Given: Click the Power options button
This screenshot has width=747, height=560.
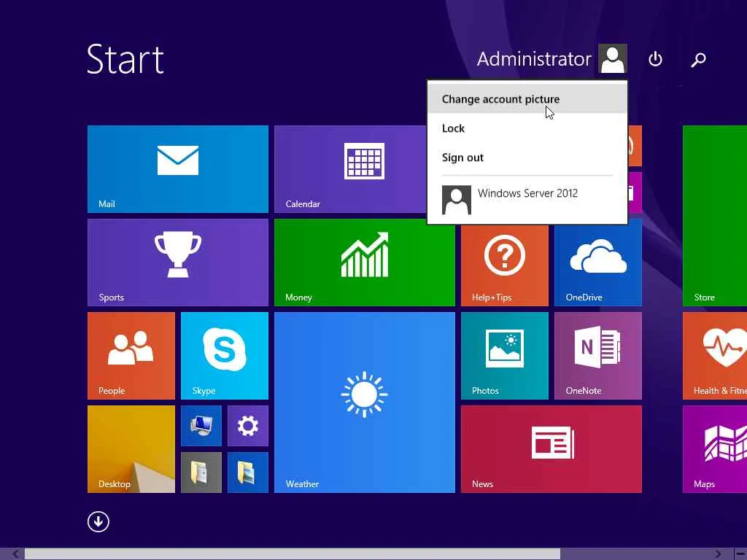Looking at the screenshot, I should click(x=656, y=59).
